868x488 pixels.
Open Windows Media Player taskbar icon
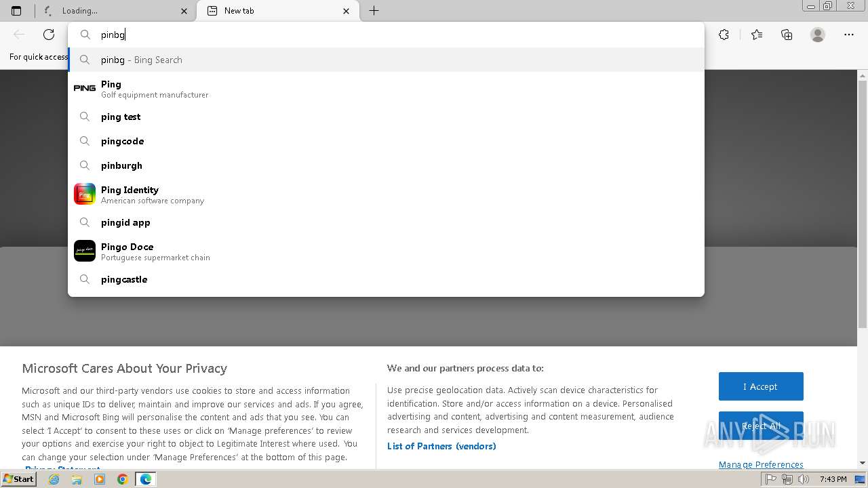coord(100,479)
